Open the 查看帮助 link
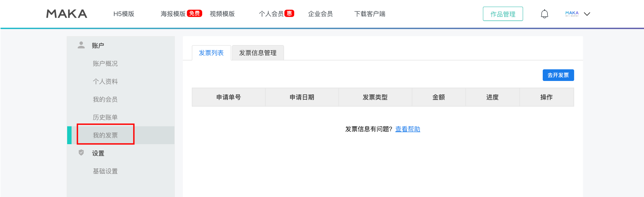 (407, 129)
